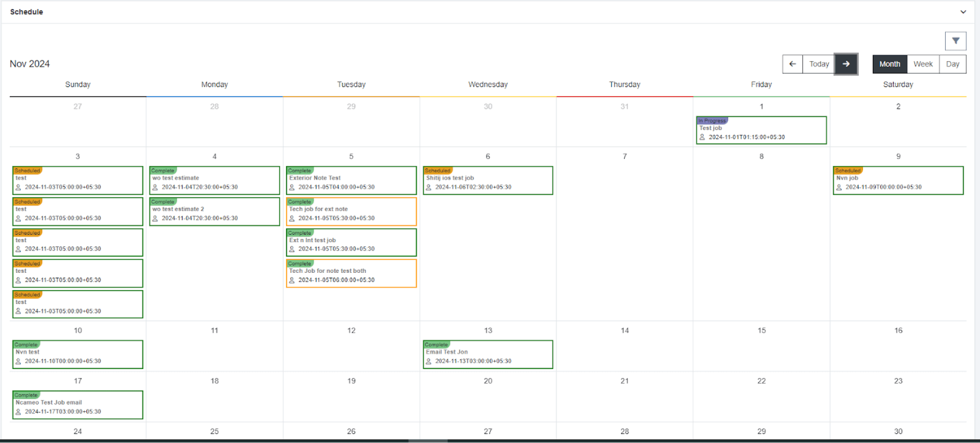Open the wo test estimate 2 event

[214, 212]
